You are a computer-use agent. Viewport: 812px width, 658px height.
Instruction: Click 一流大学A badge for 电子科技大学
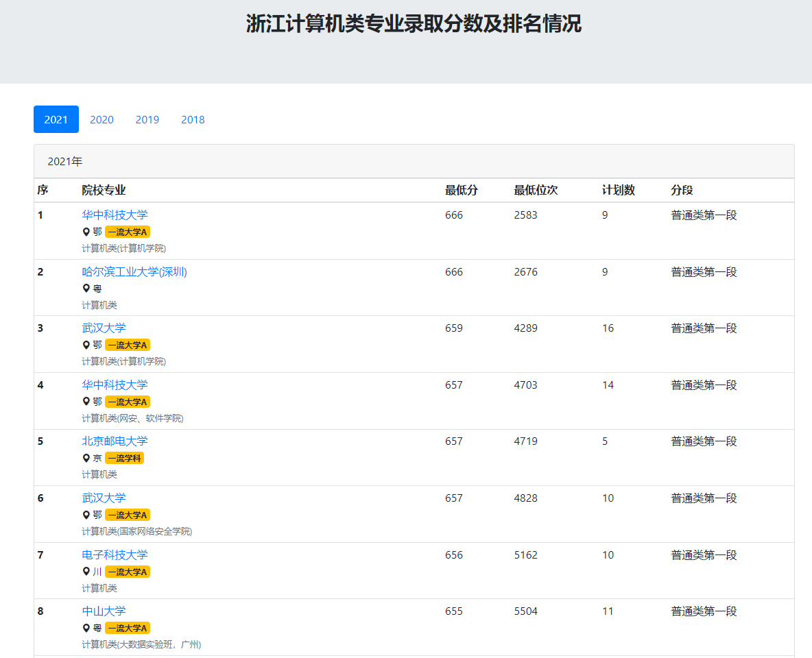128,572
